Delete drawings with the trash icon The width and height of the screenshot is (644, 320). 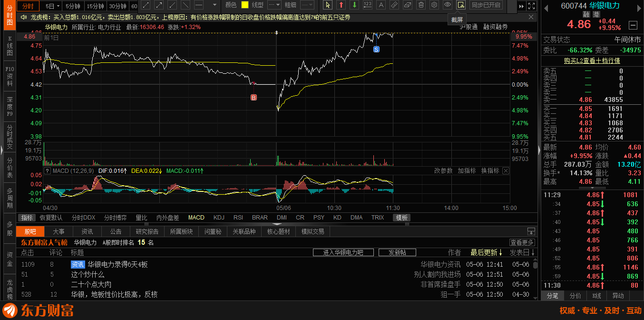(421, 5)
